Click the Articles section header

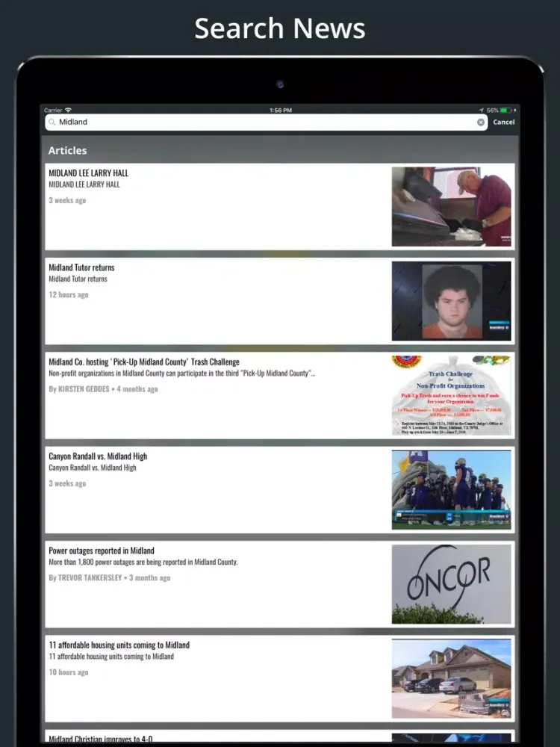[x=68, y=151]
